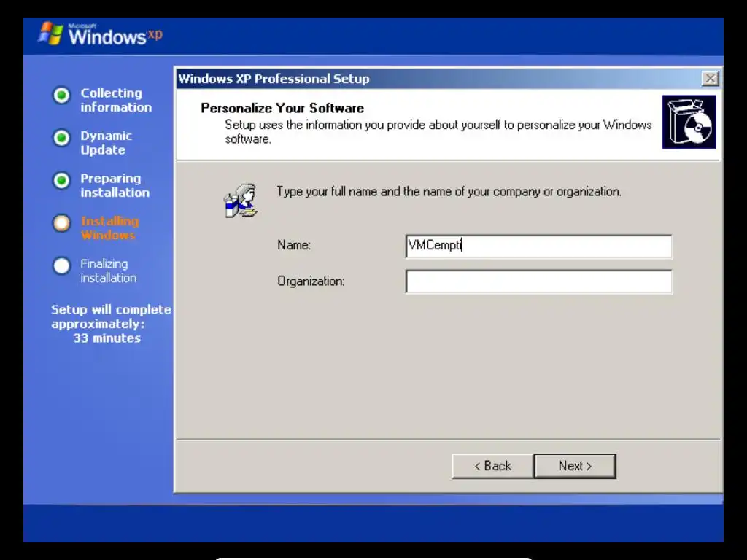Focus the Name input field
This screenshot has height=560, width=747.
click(x=539, y=246)
